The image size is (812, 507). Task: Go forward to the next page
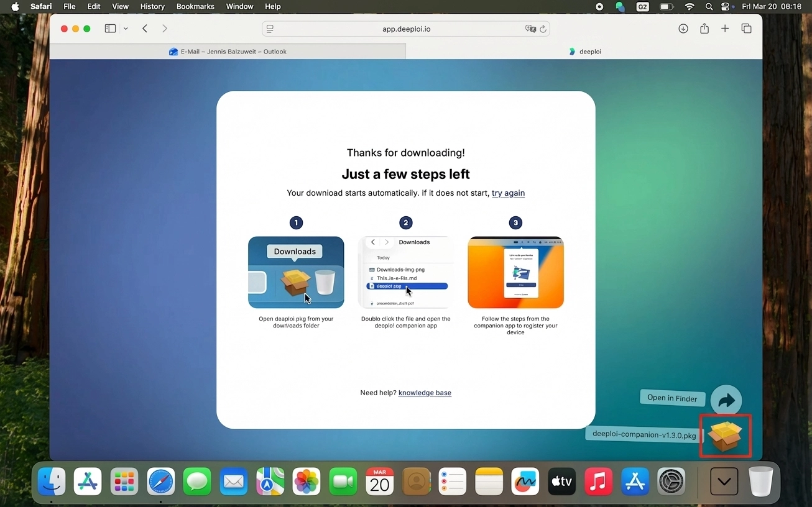click(x=165, y=29)
